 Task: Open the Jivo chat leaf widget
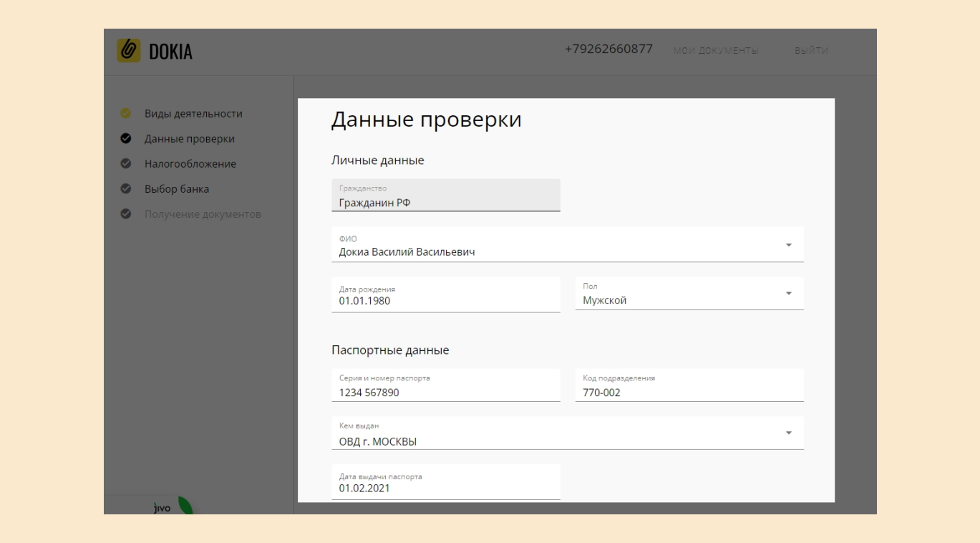(x=185, y=506)
